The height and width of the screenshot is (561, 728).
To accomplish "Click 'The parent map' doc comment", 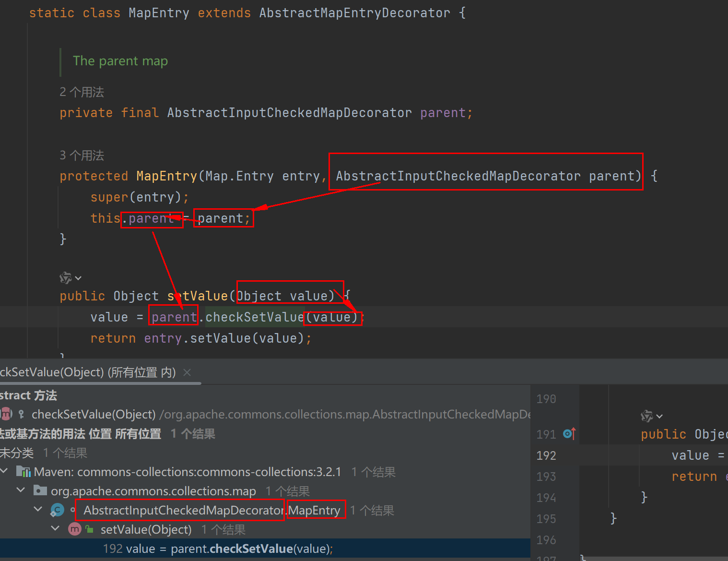I will click(120, 61).
